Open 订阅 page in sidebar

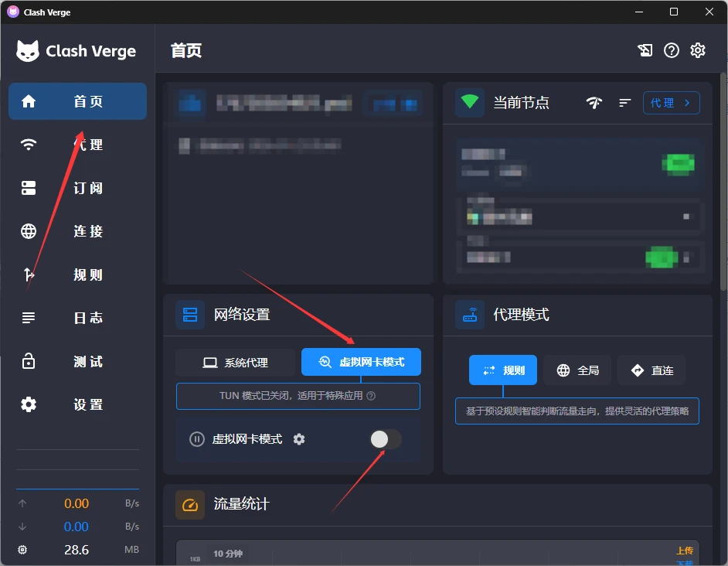point(77,188)
